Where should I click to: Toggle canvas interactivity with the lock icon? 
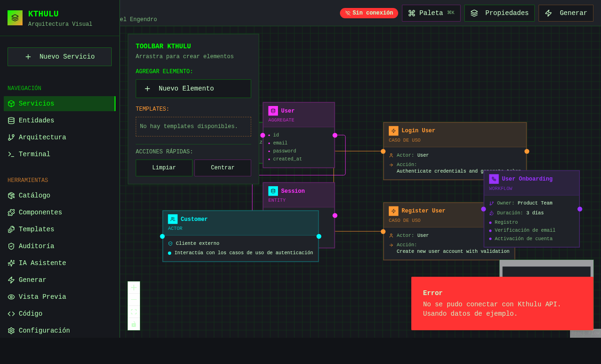pyautogui.click(x=134, y=324)
